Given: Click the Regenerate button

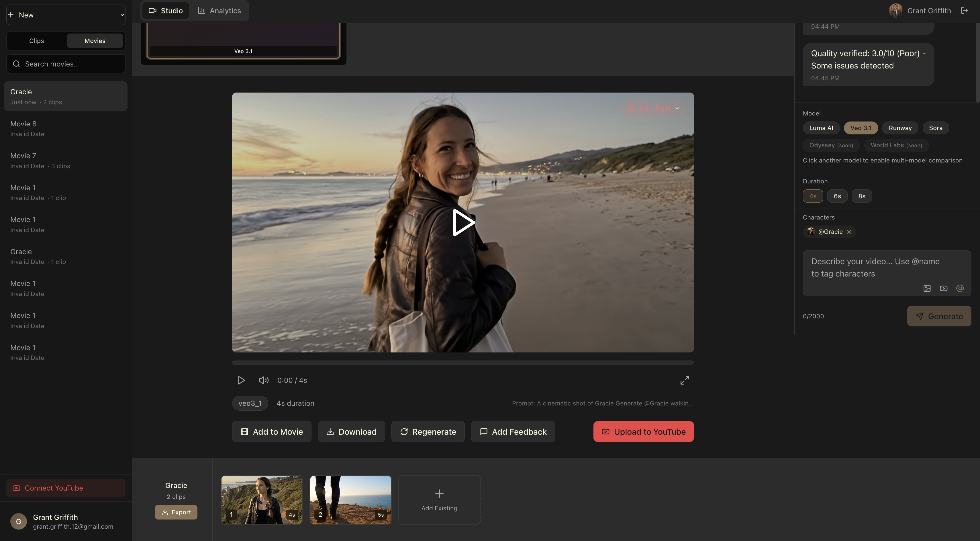Looking at the screenshot, I should coord(428,432).
